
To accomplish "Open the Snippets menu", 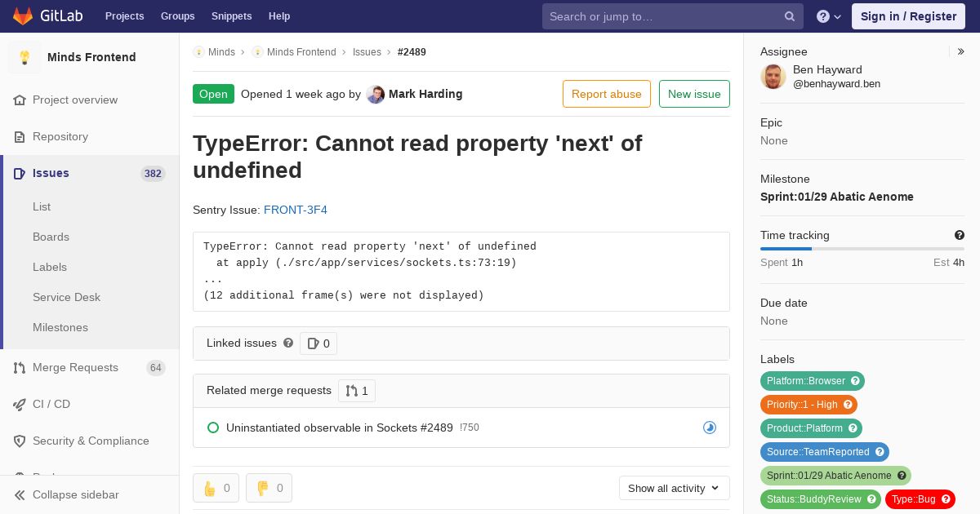I will point(232,16).
